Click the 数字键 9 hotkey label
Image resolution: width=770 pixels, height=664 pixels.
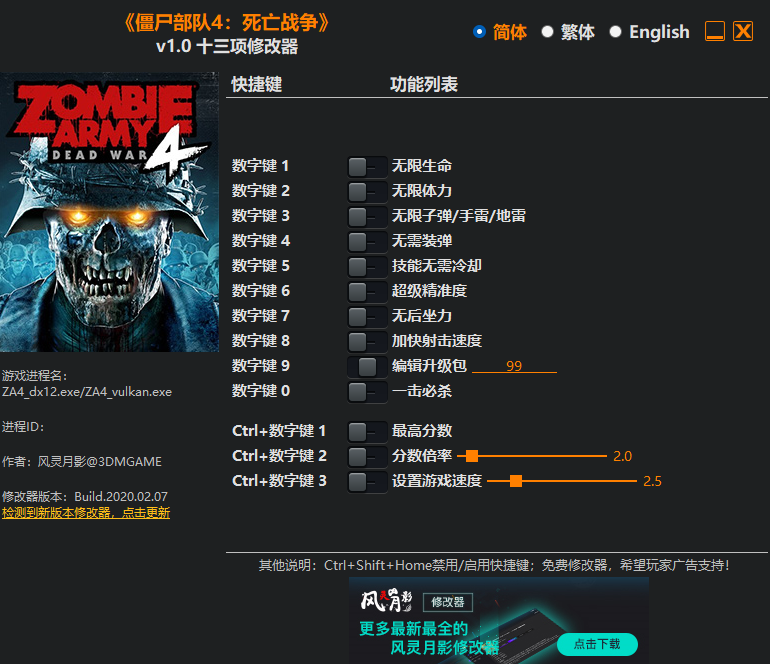point(261,366)
